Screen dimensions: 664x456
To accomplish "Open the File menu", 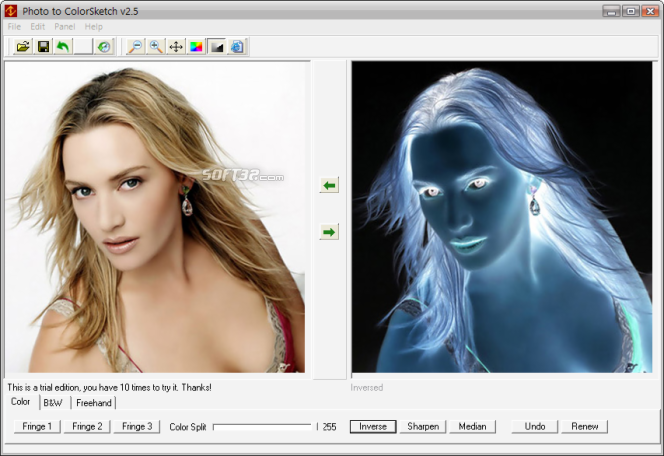I will 14,27.
